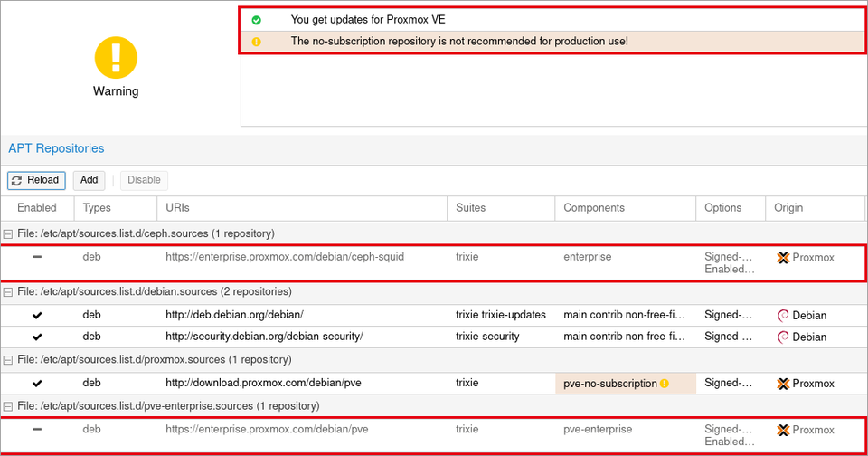Image resolution: width=868 pixels, height=456 pixels.
Task: Click the enabled checkmark for deb.debian.org/debian
Action: [37, 315]
